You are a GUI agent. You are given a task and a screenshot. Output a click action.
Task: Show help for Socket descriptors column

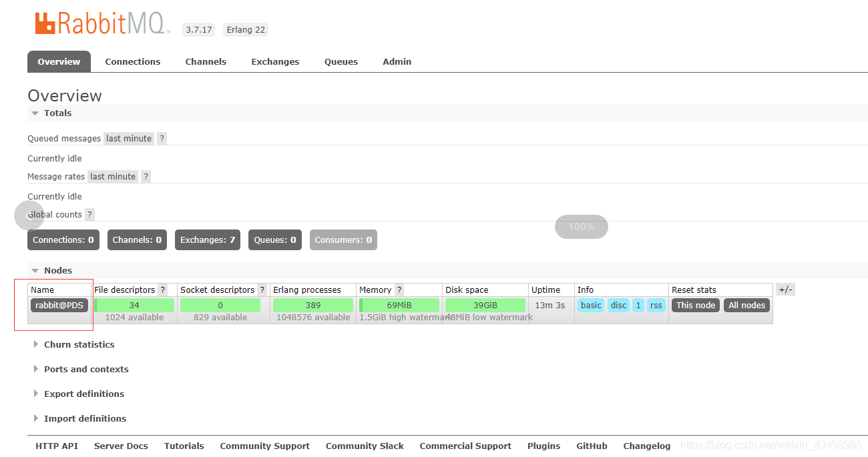click(262, 290)
